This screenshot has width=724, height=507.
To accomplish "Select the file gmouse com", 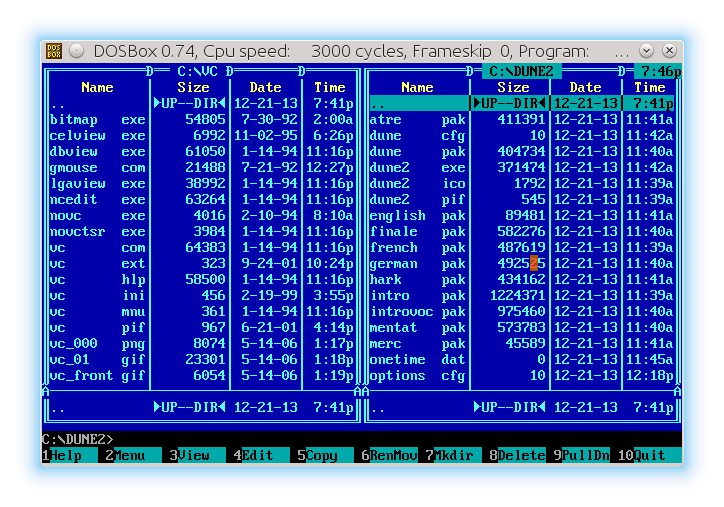I will click(202, 168).
